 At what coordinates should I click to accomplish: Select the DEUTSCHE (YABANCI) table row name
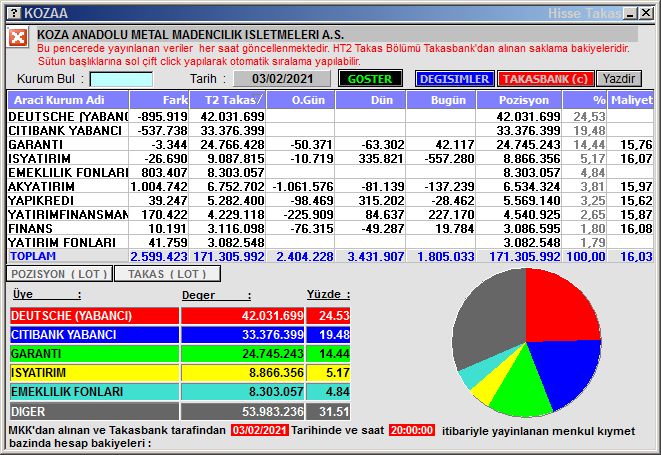pyautogui.click(x=68, y=116)
